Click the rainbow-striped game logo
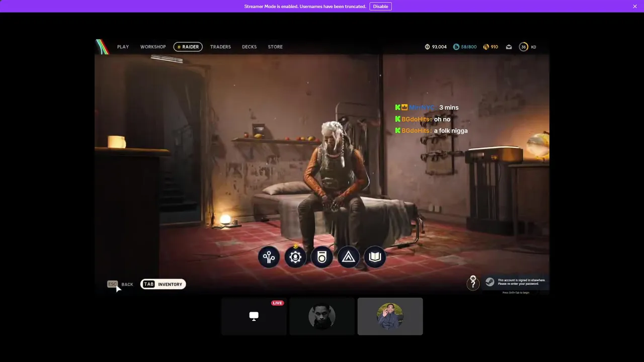Screen dimensions: 644x362 pyautogui.click(x=102, y=47)
